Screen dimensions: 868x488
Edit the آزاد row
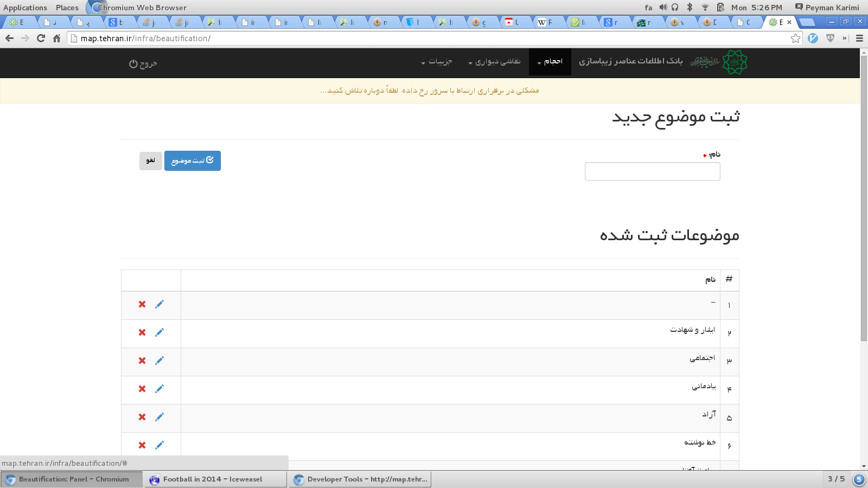tap(159, 417)
